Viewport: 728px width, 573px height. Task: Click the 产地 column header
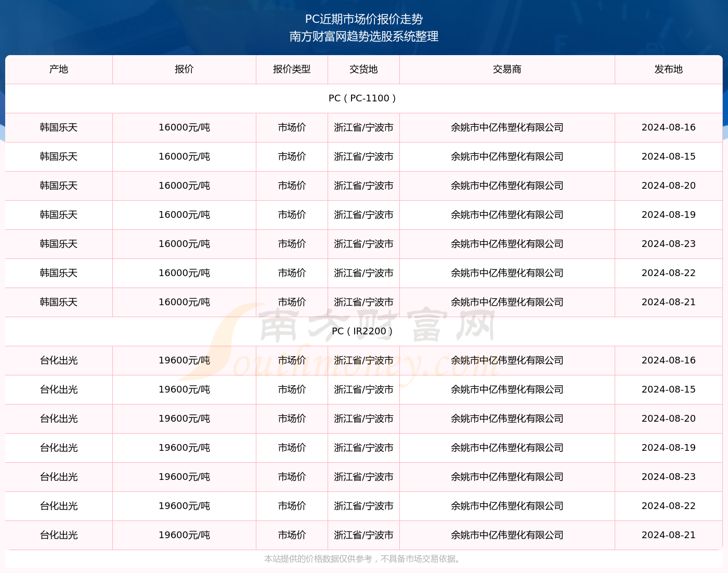[59, 69]
